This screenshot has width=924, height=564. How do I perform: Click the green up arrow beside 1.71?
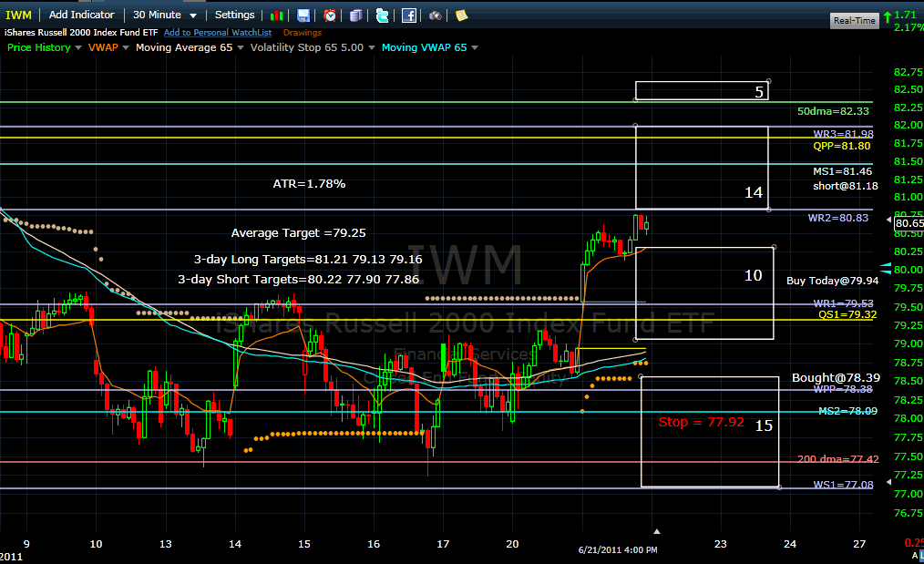click(x=888, y=17)
